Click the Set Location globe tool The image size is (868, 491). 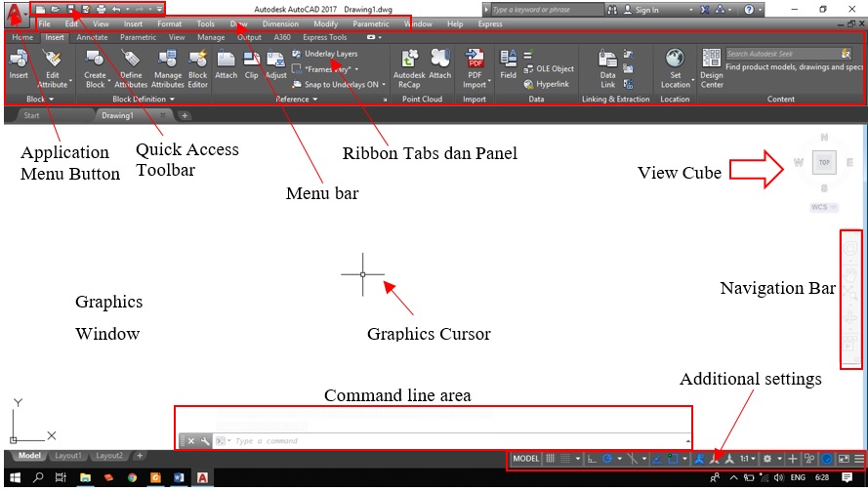pos(676,68)
